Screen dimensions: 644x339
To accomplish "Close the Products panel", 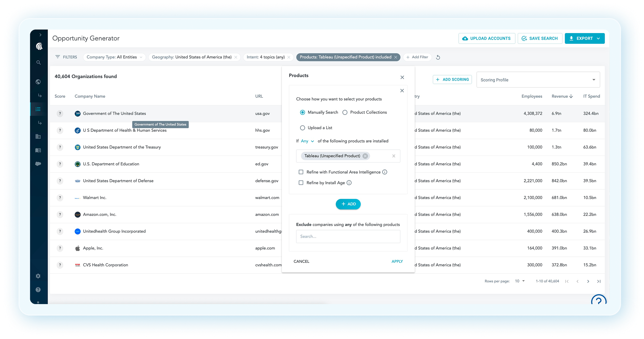I will [402, 77].
